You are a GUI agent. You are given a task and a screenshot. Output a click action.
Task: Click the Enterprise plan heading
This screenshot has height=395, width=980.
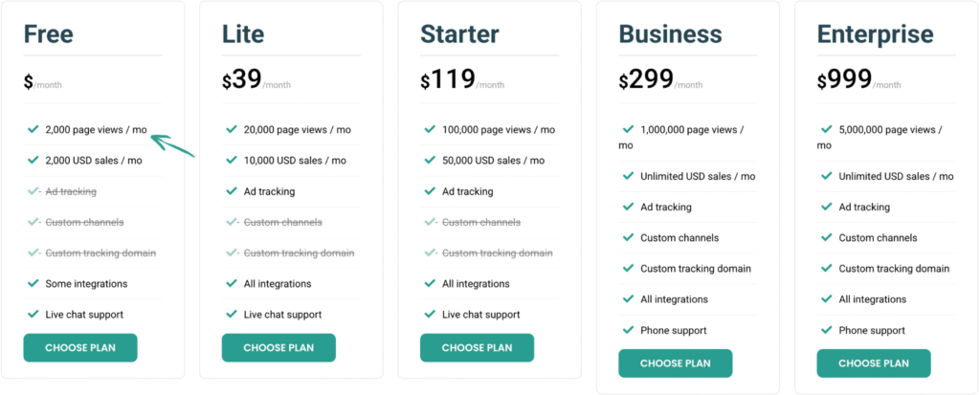click(x=875, y=34)
